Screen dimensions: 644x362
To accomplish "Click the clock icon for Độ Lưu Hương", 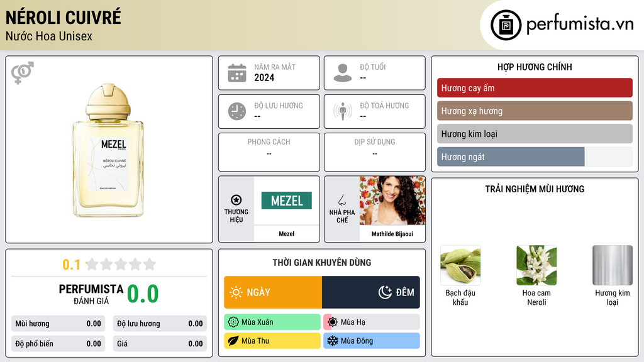I will pyautogui.click(x=237, y=111).
